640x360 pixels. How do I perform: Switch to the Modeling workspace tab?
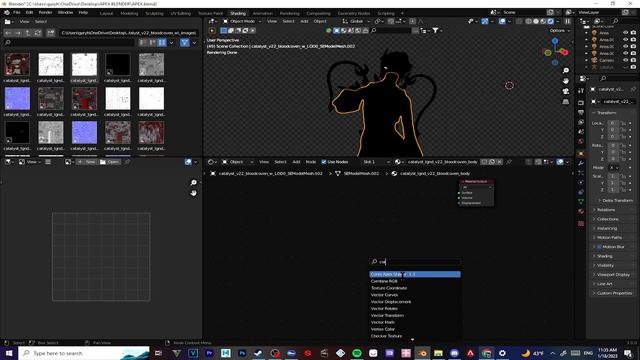(129, 13)
